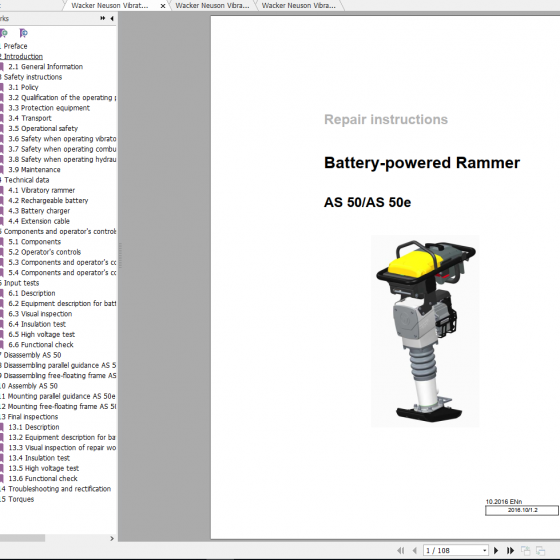Open Troubleshooting and rectification bookmark
This screenshot has height=560, width=560.
[58, 489]
